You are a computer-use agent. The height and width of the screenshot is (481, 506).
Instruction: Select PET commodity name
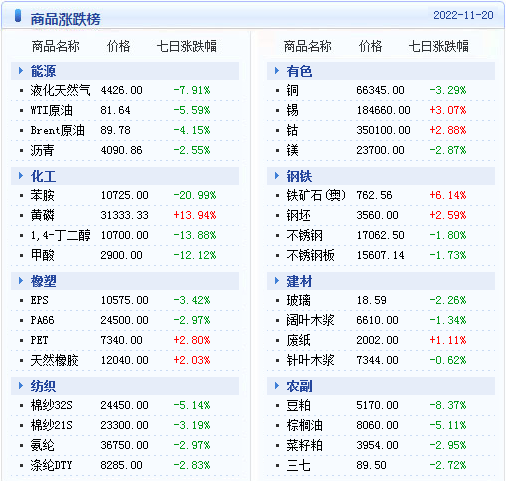39,340
